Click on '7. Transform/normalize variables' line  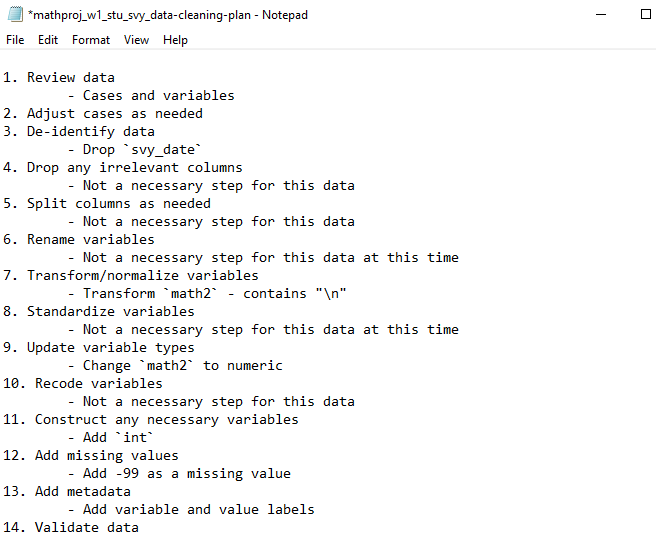tap(131, 275)
